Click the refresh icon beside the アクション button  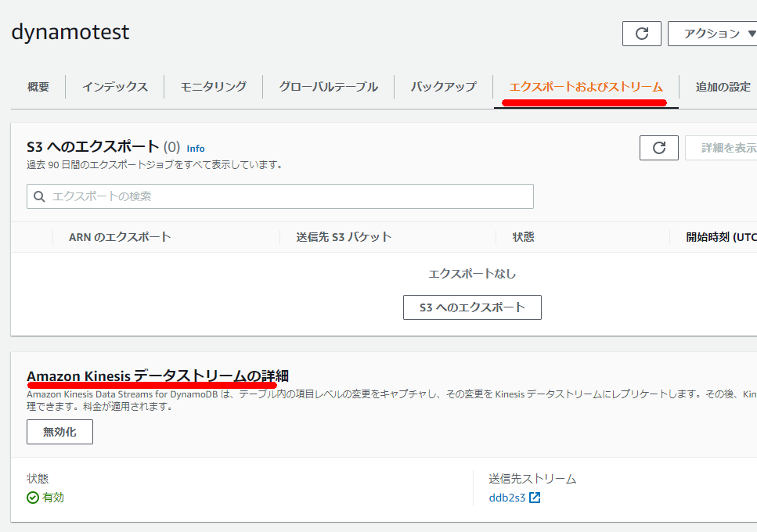[642, 34]
